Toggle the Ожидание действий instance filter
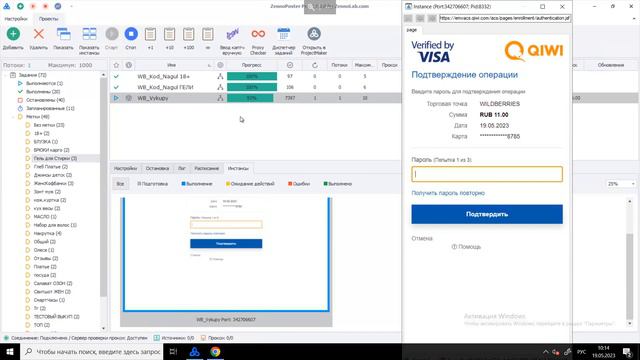The height and width of the screenshot is (360, 640). [250, 184]
